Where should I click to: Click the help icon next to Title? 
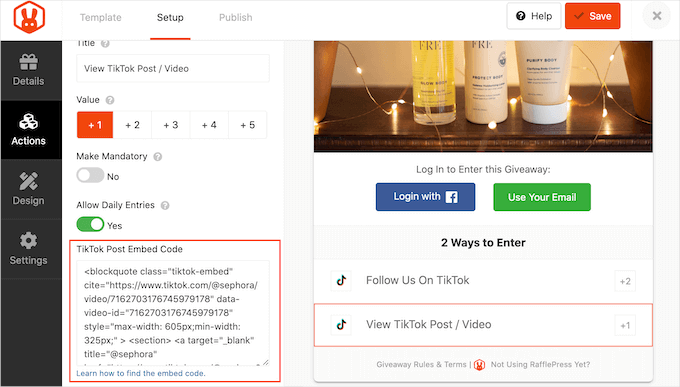(105, 43)
